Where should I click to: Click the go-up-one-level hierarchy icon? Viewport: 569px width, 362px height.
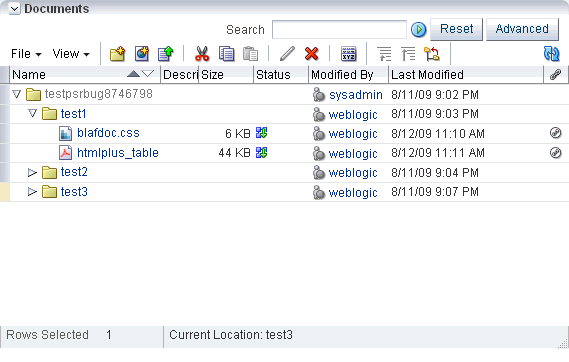tap(408, 54)
